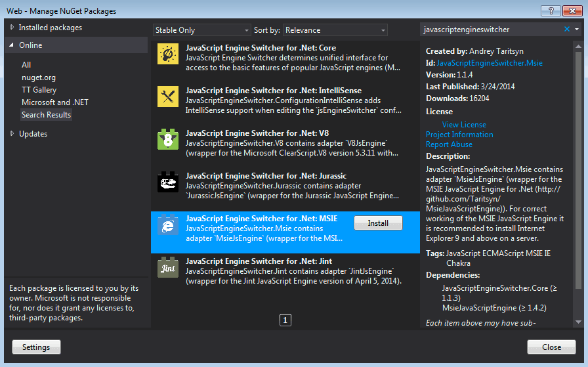The image size is (588, 367).
Task: Click the Version 1.1.4 text
Action: click(450, 75)
